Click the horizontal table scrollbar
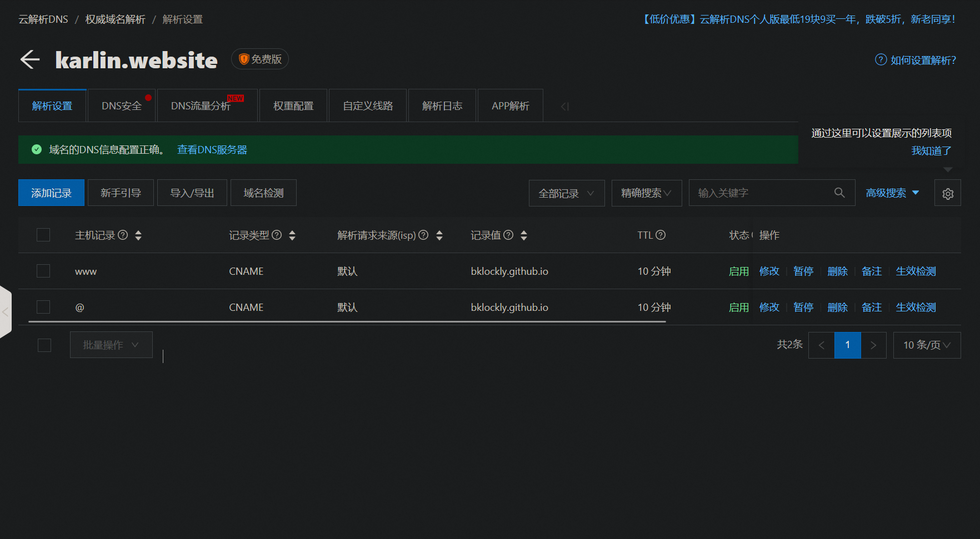This screenshot has height=539, width=980. (347, 321)
